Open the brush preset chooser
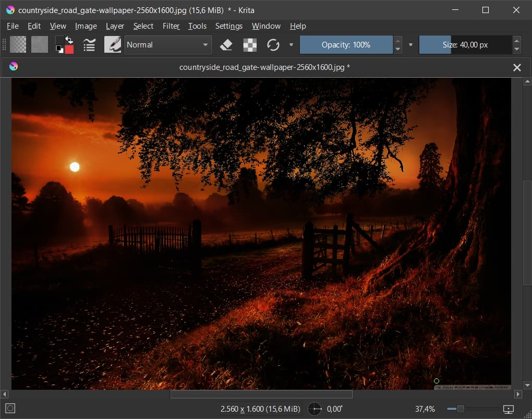This screenshot has width=532, height=419. click(x=113, y=45)
